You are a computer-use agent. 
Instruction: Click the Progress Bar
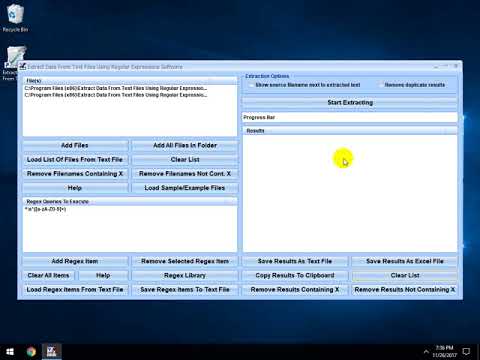point(350,117)
